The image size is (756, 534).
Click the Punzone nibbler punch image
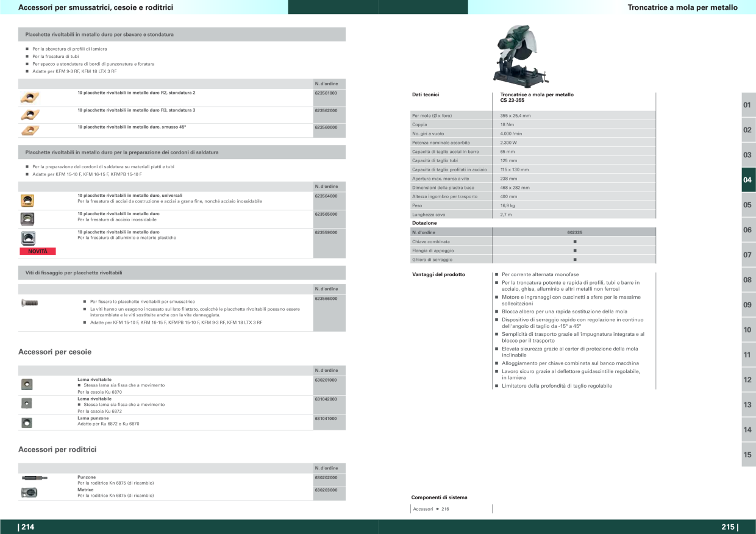[34, 478]
